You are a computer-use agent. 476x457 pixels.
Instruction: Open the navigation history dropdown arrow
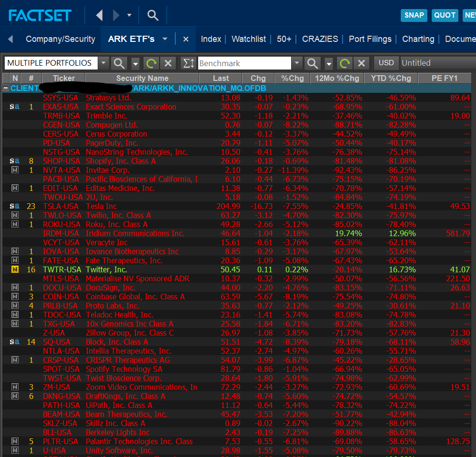coord(129,15)
